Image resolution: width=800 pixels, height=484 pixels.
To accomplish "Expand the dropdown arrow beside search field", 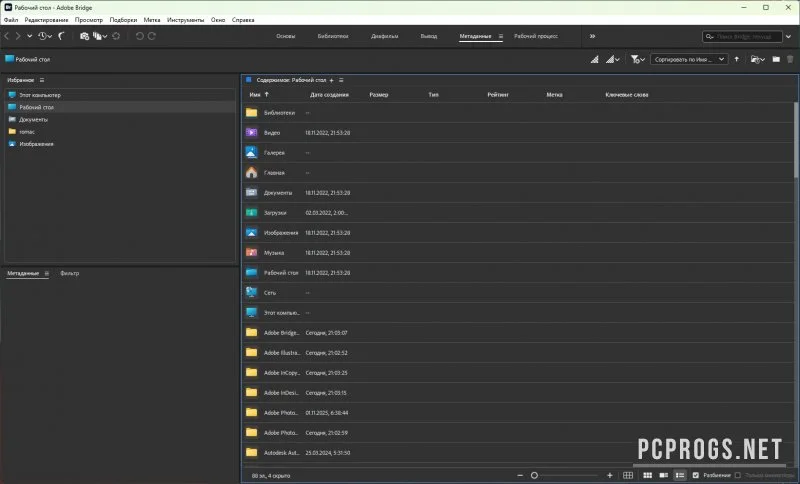I will click(x=789, y=37).
